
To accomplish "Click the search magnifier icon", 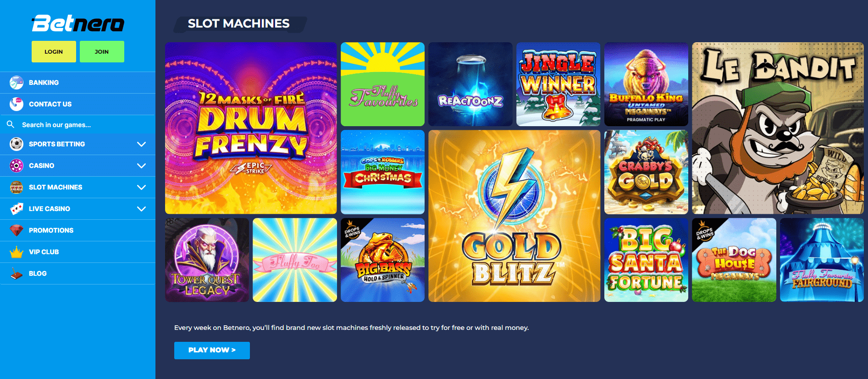I will pos(11,124).
